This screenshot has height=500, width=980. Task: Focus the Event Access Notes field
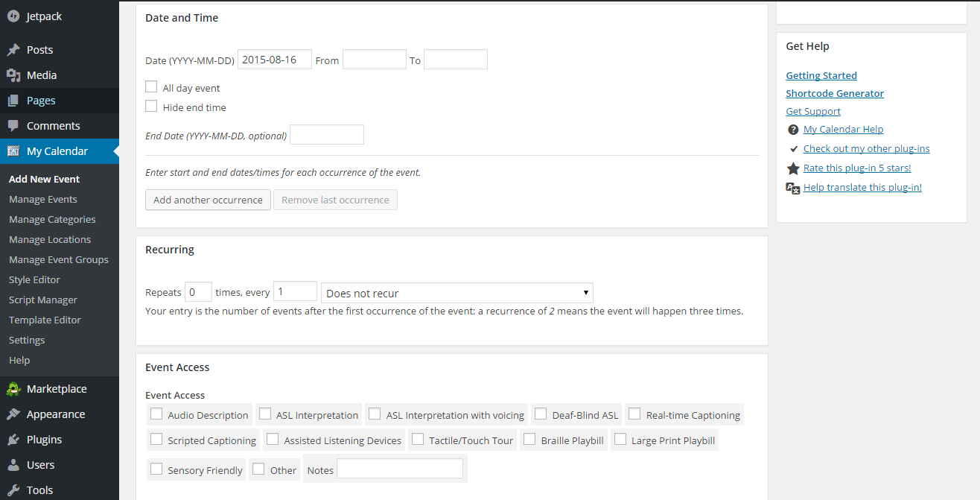[400, 469]
